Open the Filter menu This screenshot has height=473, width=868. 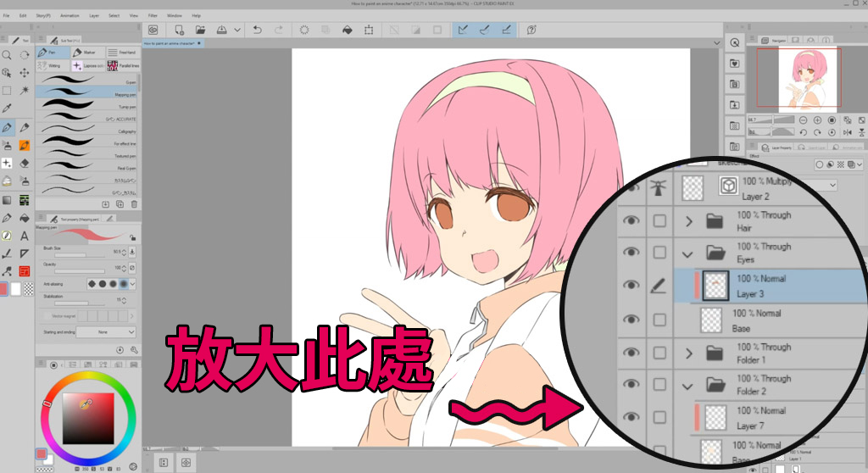(152, 15)
